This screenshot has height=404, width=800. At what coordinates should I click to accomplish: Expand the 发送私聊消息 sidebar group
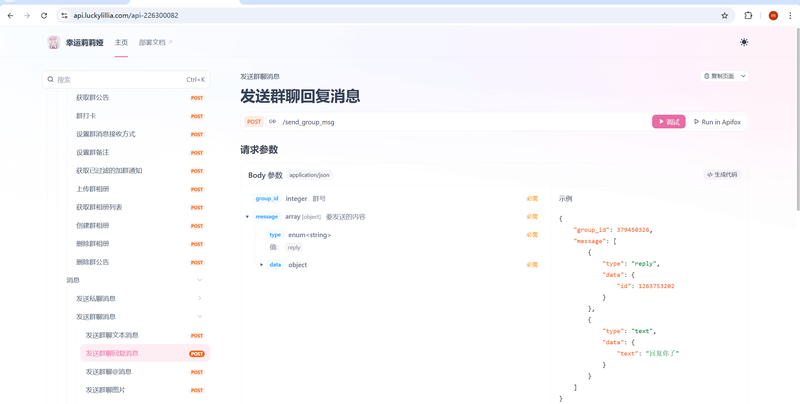point(199,298)
